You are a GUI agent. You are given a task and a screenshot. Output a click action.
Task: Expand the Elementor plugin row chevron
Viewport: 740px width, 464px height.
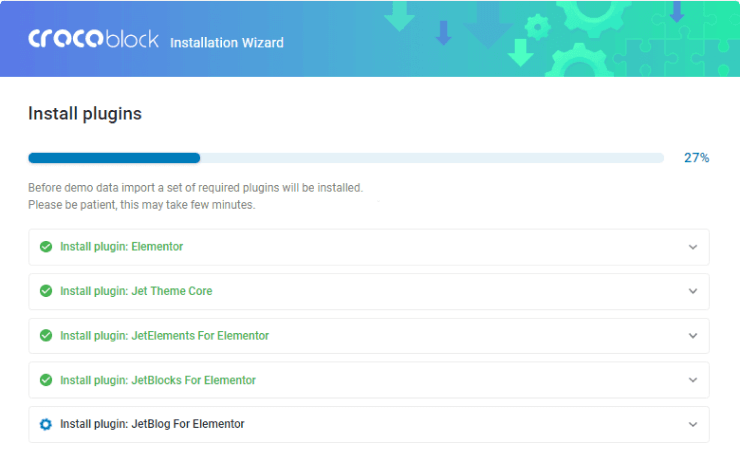[692, 247]
